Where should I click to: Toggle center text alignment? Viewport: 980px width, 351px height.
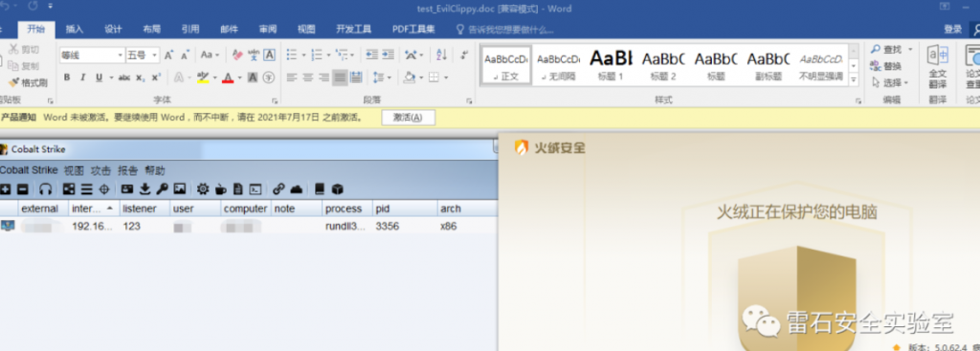click(x=307, y=77)
